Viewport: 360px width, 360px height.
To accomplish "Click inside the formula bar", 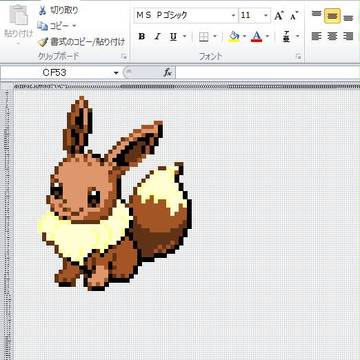I will pyautogui.click(x=268, y=73).
